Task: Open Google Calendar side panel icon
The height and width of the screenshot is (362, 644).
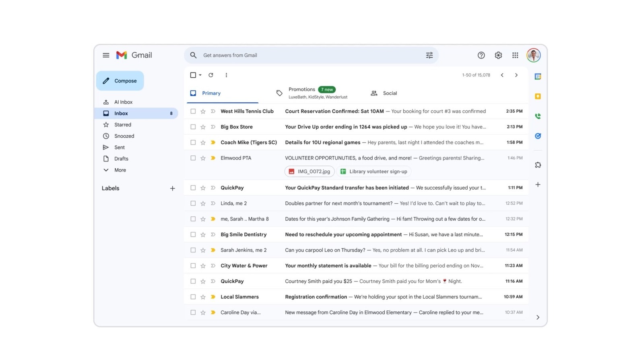Action: tap(538, 77)
